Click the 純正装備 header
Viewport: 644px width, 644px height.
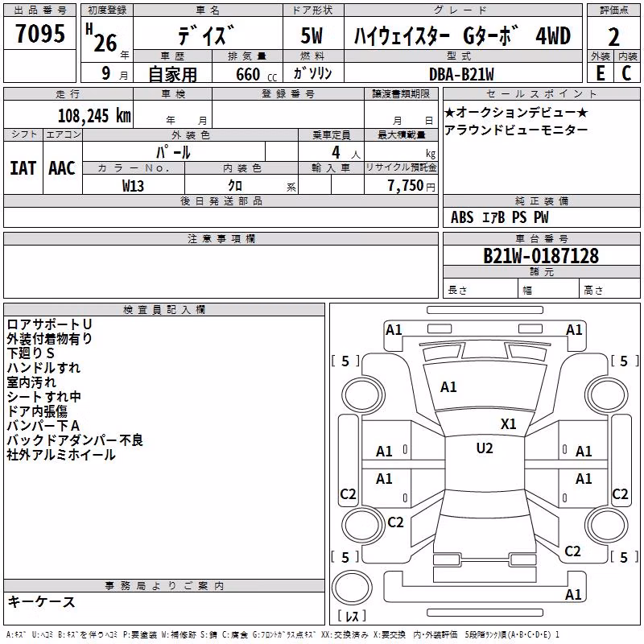pos(541,200)
